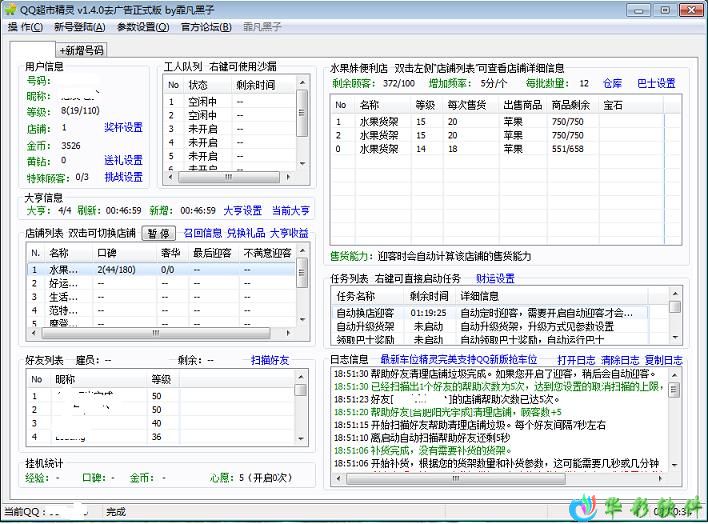Click the 打开日志 link
The height and width of the screenshot is (524, 708).
tap(576, 360)
